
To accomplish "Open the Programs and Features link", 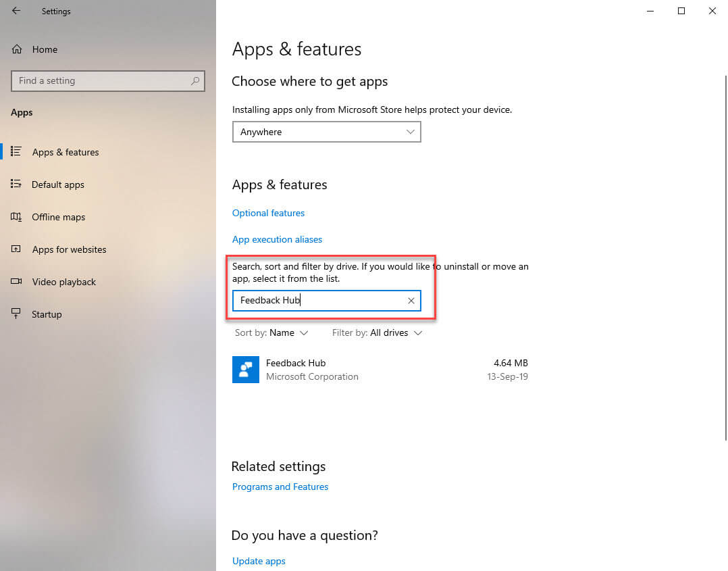I will [x=280, y=487].
